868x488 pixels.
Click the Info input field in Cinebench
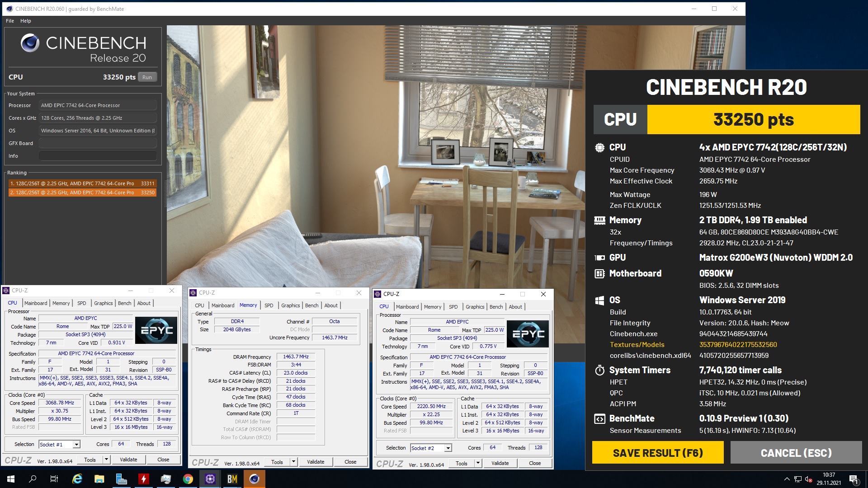[98, 156]
